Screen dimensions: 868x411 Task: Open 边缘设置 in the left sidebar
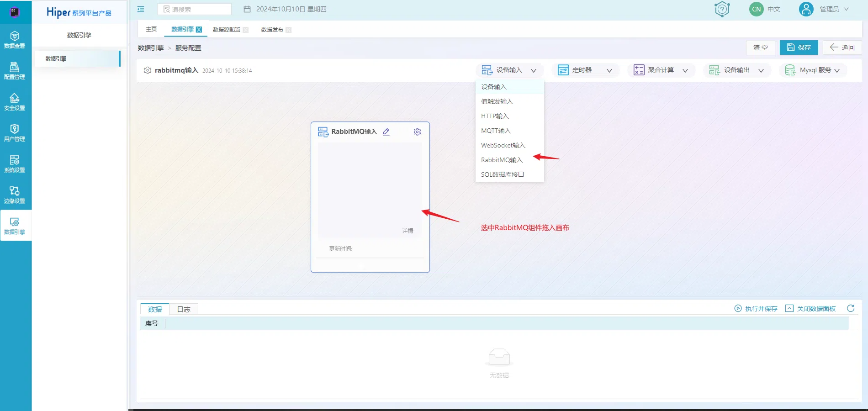click(15, 195)
